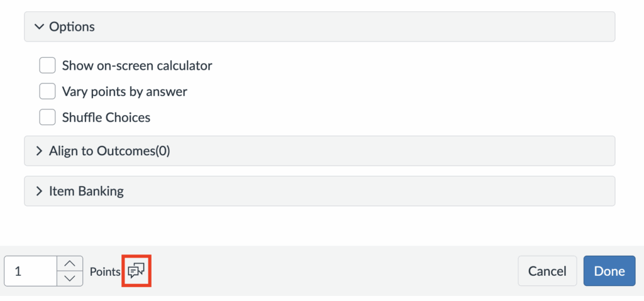Screen dimensions: 644x301
Task: Click the chevron beside Item Banking
Action: pos(39,191)
